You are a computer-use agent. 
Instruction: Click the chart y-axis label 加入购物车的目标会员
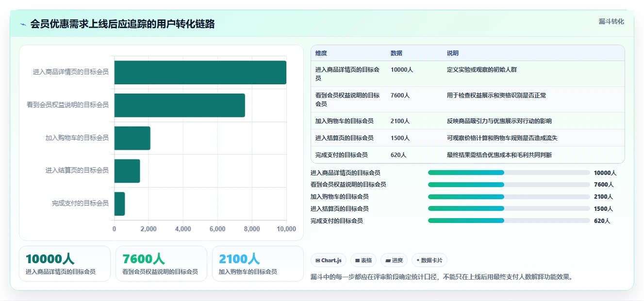click(x=77, y=138)
